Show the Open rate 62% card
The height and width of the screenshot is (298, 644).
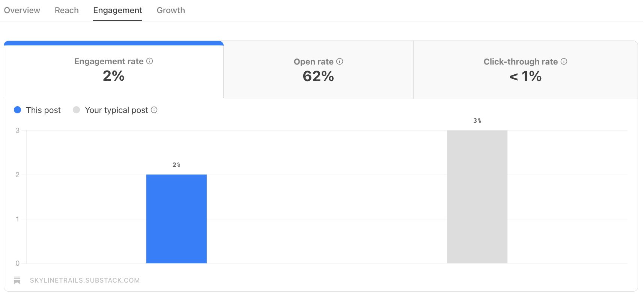318,71
